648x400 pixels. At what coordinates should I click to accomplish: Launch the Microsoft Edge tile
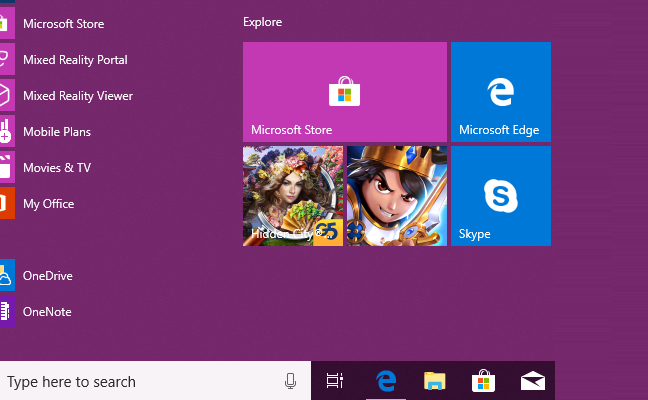point(501,92)
